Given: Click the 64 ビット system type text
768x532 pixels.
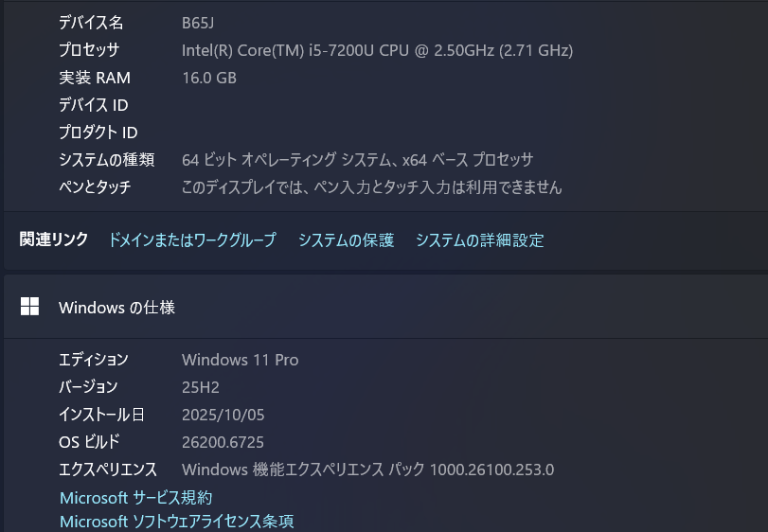Looking at the screenshot, I should pyautogui.click(x=357, y=160).
